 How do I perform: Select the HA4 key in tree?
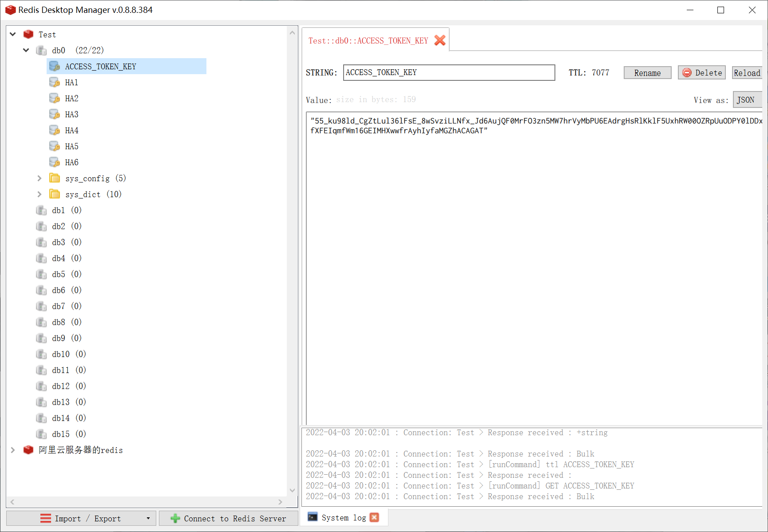(71, 130)
